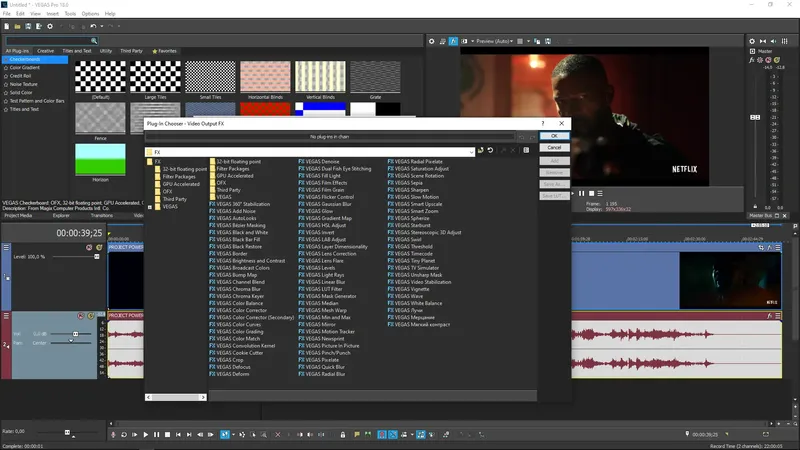Open the Normal Edit tool dropdown arrow
The height and width of the screenshot is (450, 800).
pyautogui.click(x=233, y=435)
